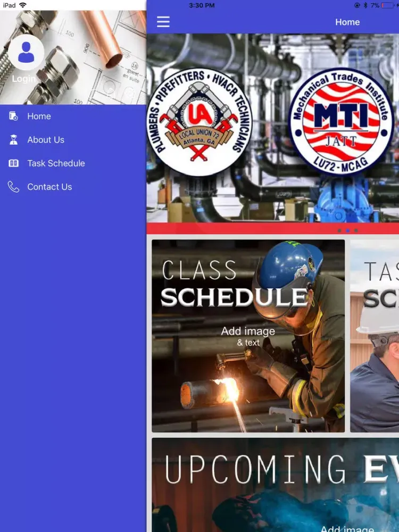The image size is (399, 532).
Task: Tap the Home sidebar icon
Action: tap(13, 116)
